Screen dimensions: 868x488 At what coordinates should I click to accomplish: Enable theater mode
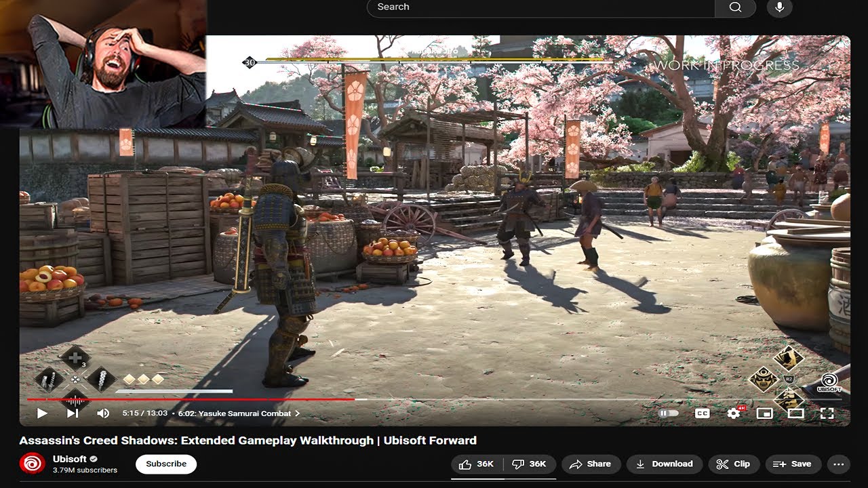(795, 413)
